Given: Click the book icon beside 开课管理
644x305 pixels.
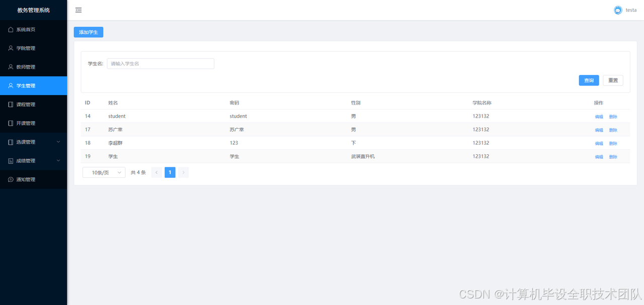Looking at the screenshot, I should [11, 123].
